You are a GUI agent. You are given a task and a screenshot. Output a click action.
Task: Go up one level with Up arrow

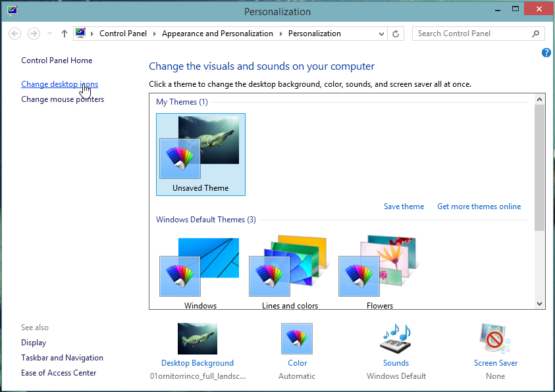(65, 34)
